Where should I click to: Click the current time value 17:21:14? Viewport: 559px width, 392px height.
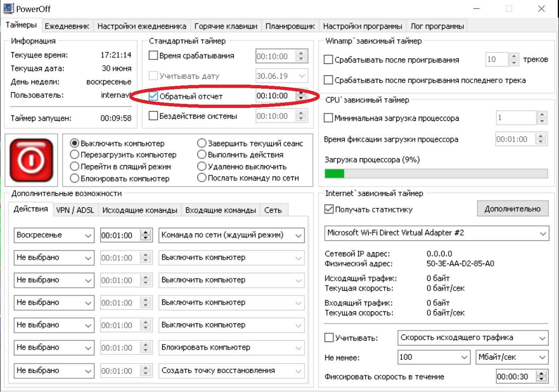point(116,55)
